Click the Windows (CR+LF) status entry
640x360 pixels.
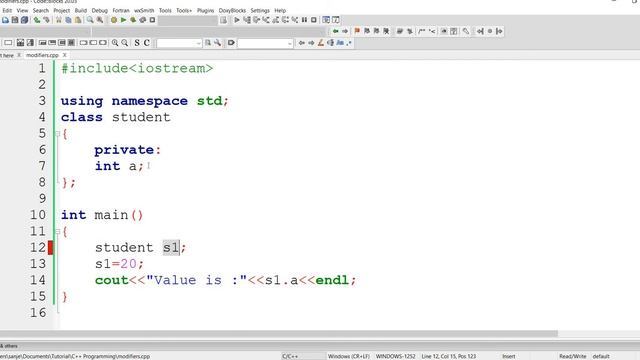(349, 356)
